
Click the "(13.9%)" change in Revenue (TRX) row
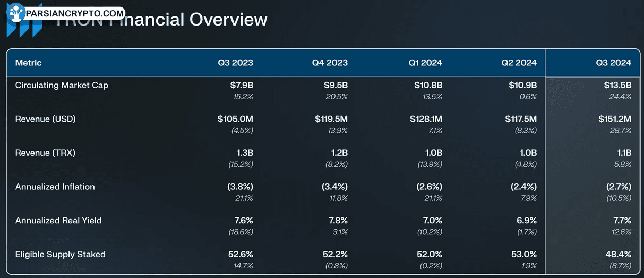(429, 165)
